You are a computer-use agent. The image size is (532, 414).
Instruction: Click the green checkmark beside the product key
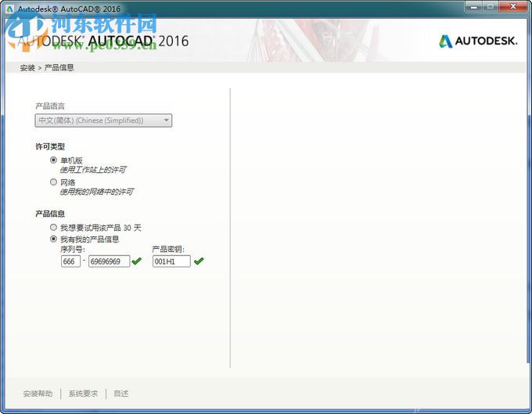[199, 261]
